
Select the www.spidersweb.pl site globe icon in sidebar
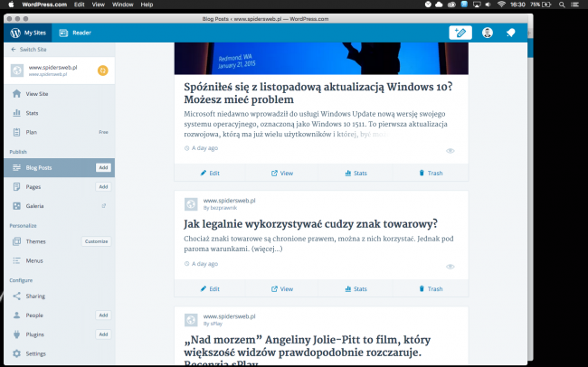pyautogui.click(x=17, y=71)
